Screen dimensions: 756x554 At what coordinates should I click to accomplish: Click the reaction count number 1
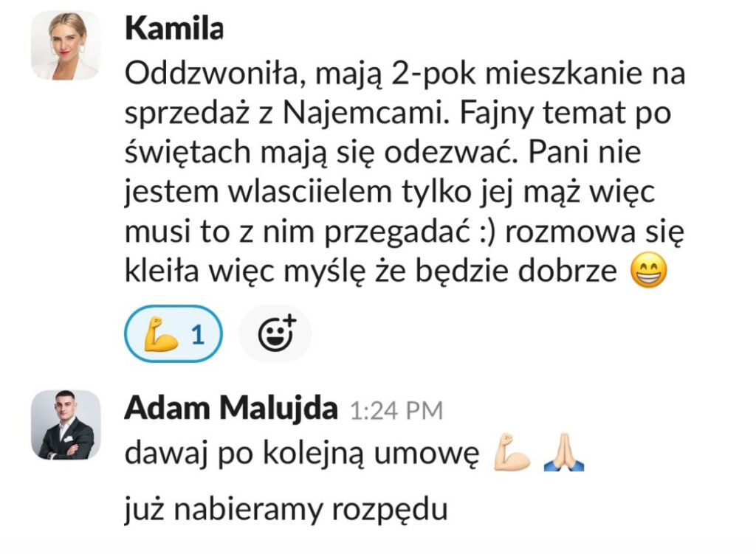198,334
